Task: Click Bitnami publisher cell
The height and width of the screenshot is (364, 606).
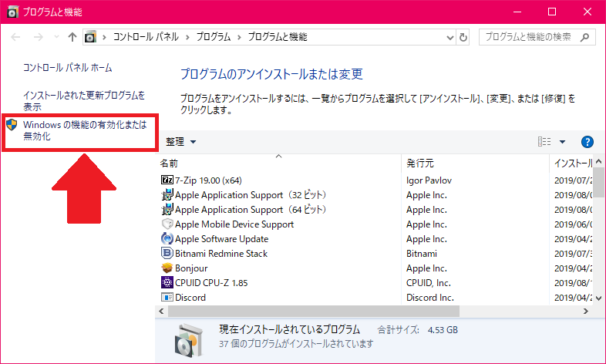Action: [422, 254]
